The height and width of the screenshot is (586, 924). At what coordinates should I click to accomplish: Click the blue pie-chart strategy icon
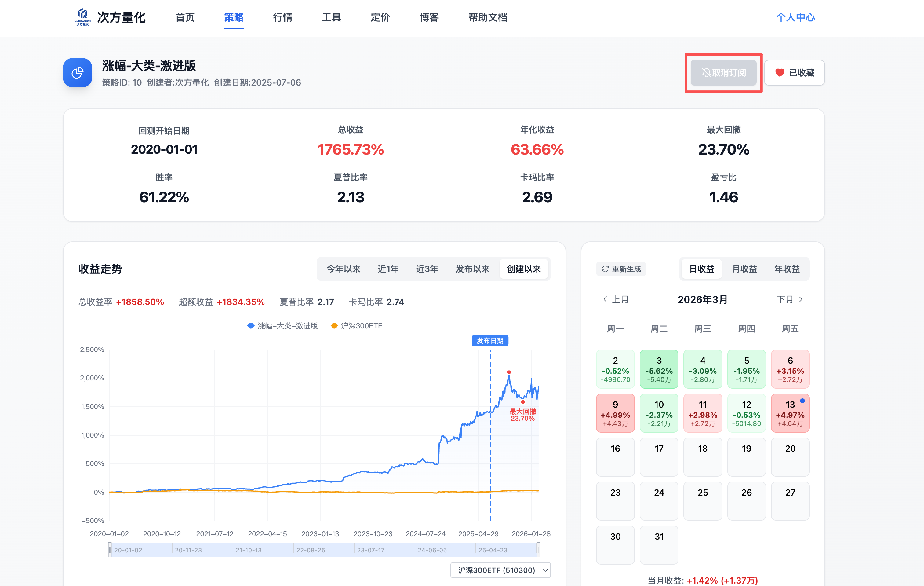click(x=78, y=73)
